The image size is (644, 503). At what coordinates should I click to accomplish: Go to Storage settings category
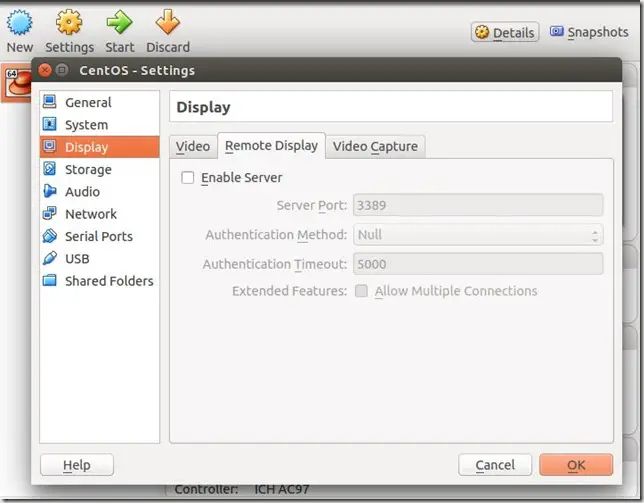(x=88, y=169)
